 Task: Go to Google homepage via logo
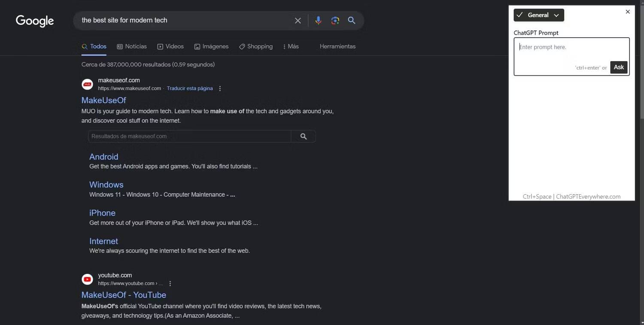[35, 21]
